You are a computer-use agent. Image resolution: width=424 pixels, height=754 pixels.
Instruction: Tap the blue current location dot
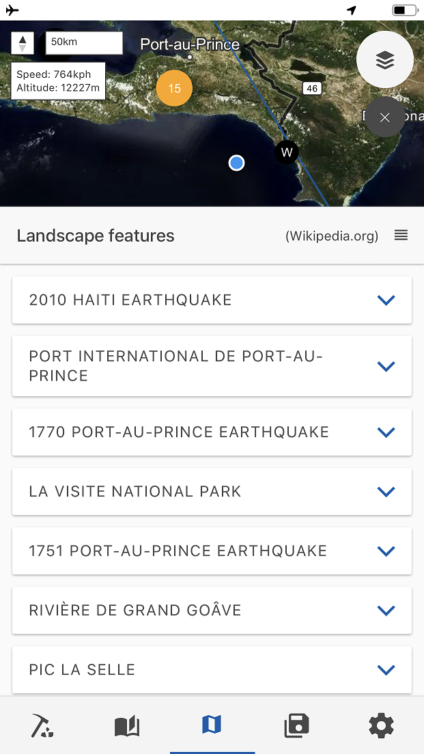coord(236,163)
